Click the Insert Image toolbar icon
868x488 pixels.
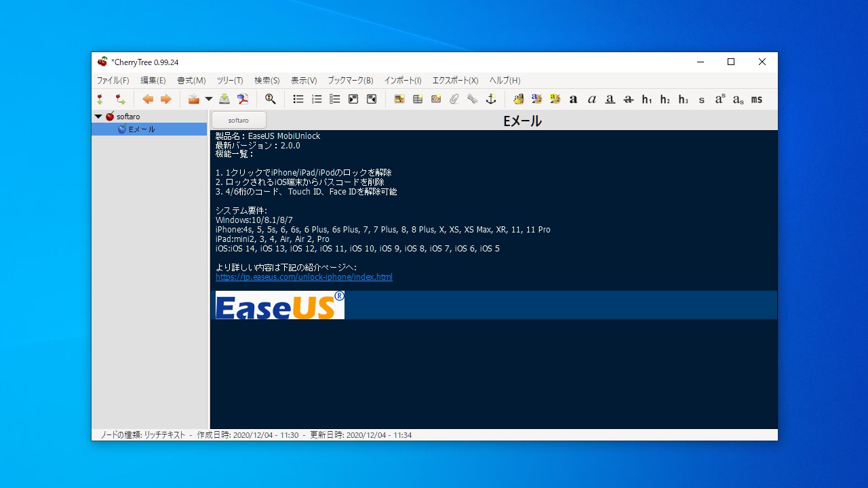399,99
